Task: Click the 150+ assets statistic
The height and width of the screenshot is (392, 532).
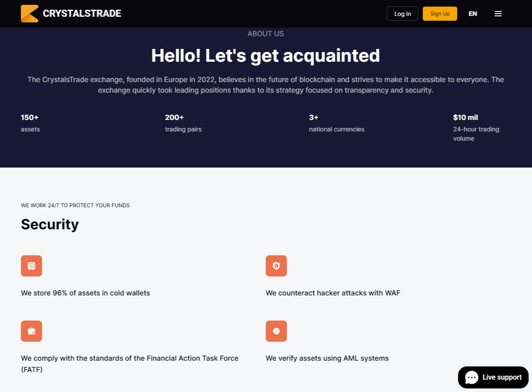Action: (30, 123)
